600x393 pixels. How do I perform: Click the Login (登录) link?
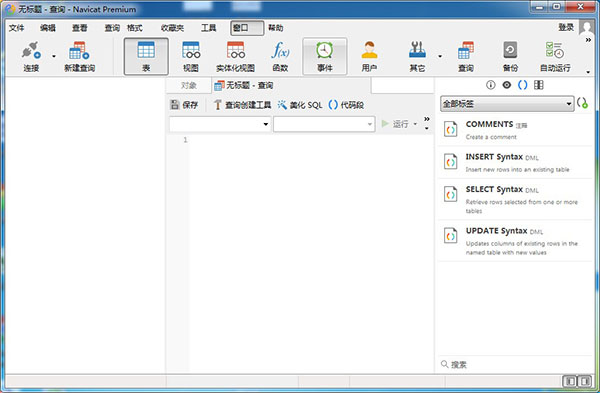pos(566,27)
